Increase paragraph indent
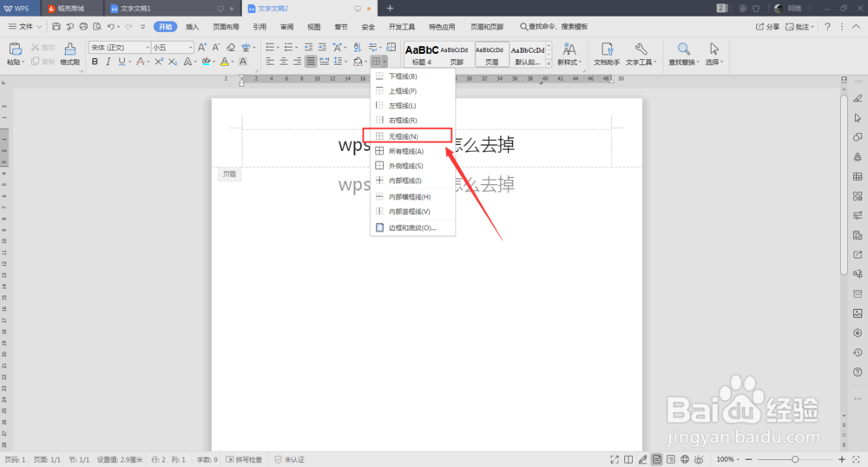Viewport: 868px width, 467px height. (322, 48)
